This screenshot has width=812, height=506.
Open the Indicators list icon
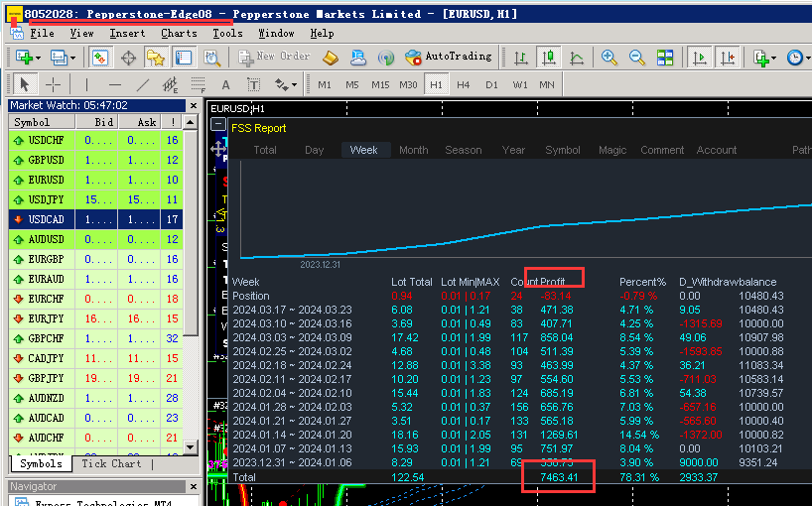pyautogui.click(x=760, y=57)
